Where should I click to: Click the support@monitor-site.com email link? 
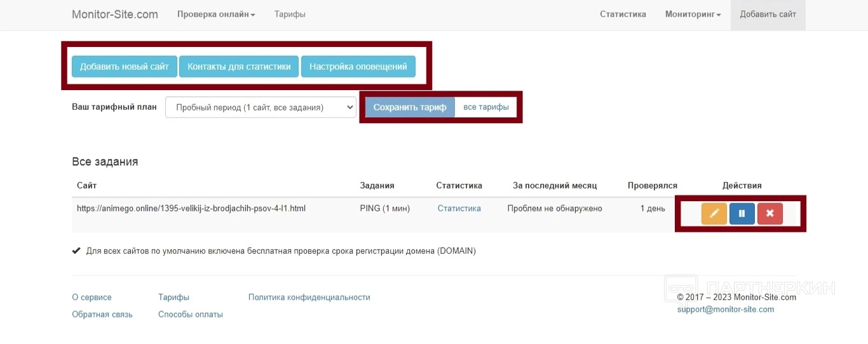[x=726, y=310]
